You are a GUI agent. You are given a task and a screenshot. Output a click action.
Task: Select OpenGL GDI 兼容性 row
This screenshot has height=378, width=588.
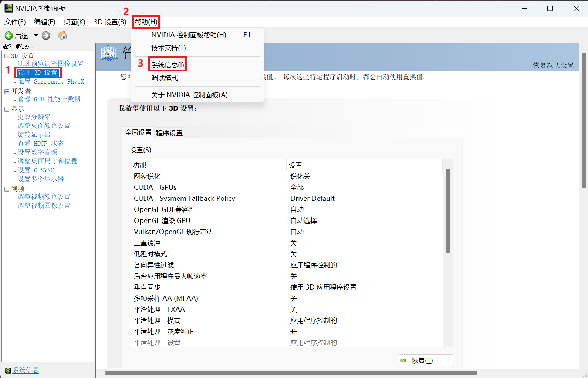tap(287, 210)
